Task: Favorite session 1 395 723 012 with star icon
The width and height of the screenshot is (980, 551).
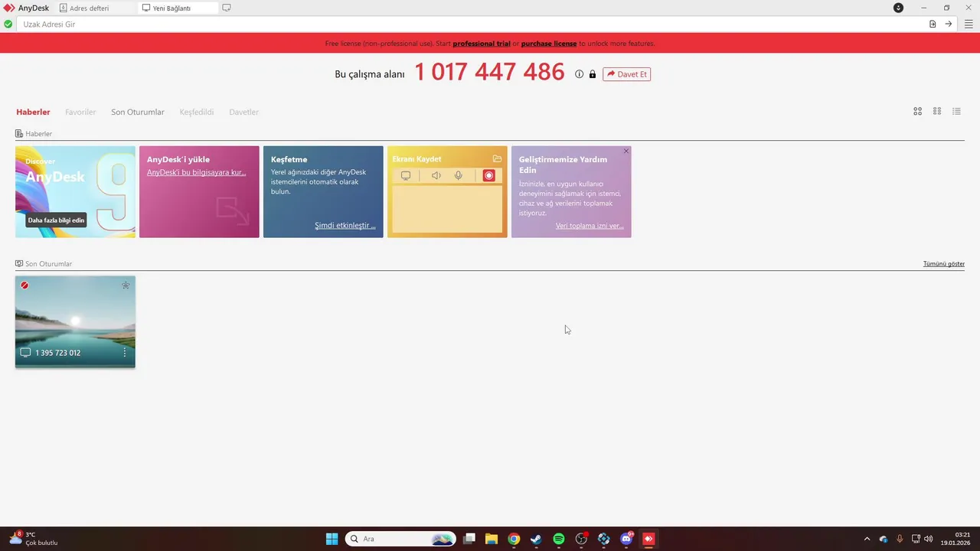Action: pos(126,285)
